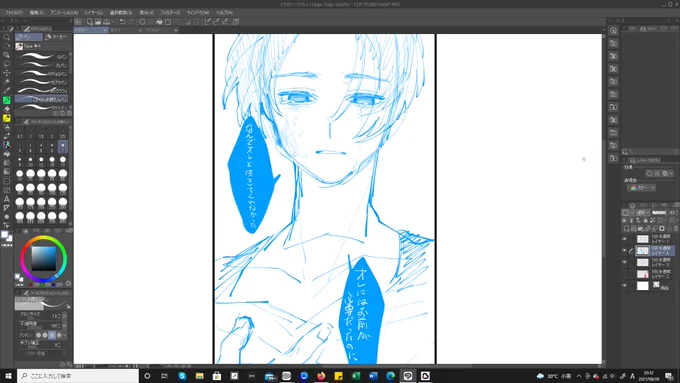The width and height of the screenshot is (680, 383).
Task: Click the 手ブレ補正 stabilization value stepper
Action: (59, 344)
